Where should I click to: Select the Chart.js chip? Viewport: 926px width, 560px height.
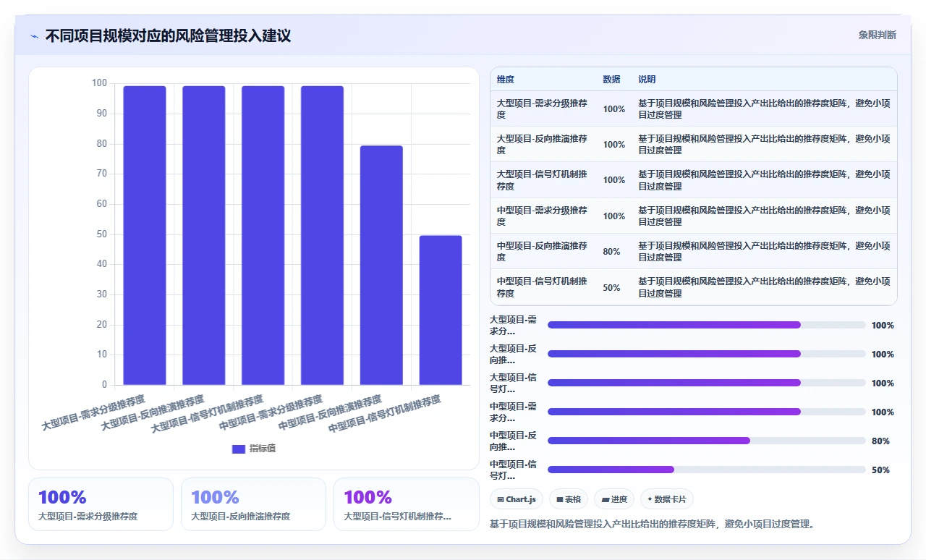(517, 499)
